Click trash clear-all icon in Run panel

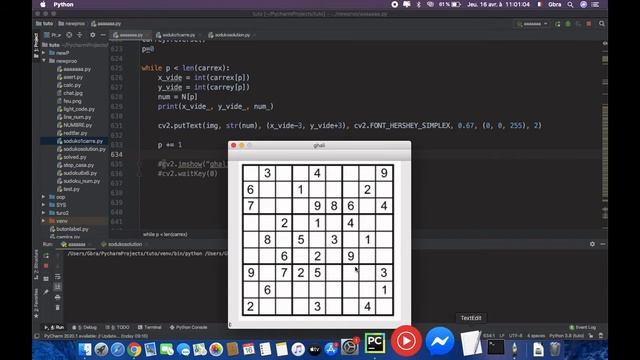(58, 307)
